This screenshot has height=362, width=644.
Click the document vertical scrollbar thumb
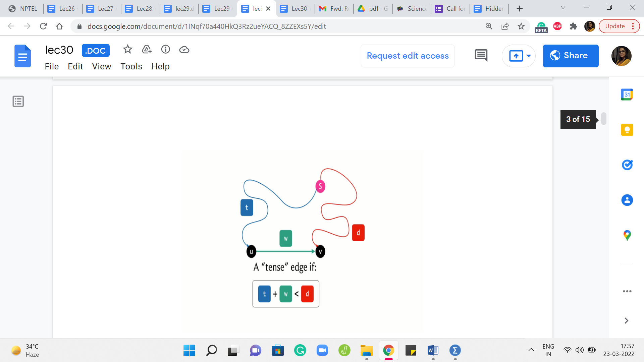pyautogui.click(x=604, y=119)
